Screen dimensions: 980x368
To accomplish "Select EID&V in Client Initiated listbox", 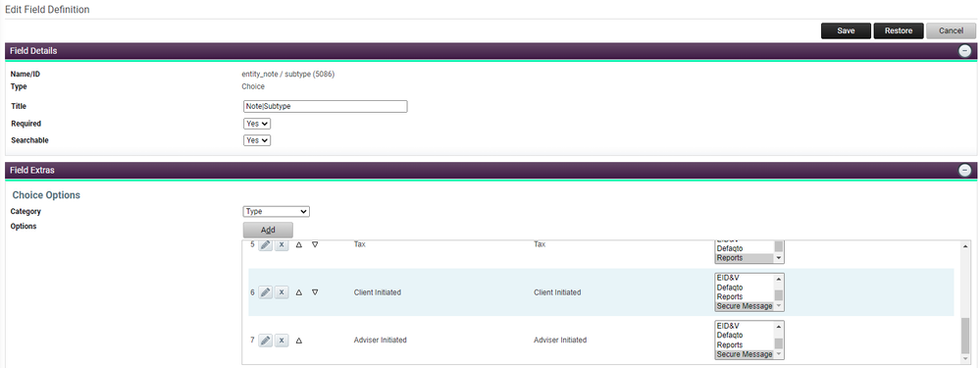I will pos(744,278).
